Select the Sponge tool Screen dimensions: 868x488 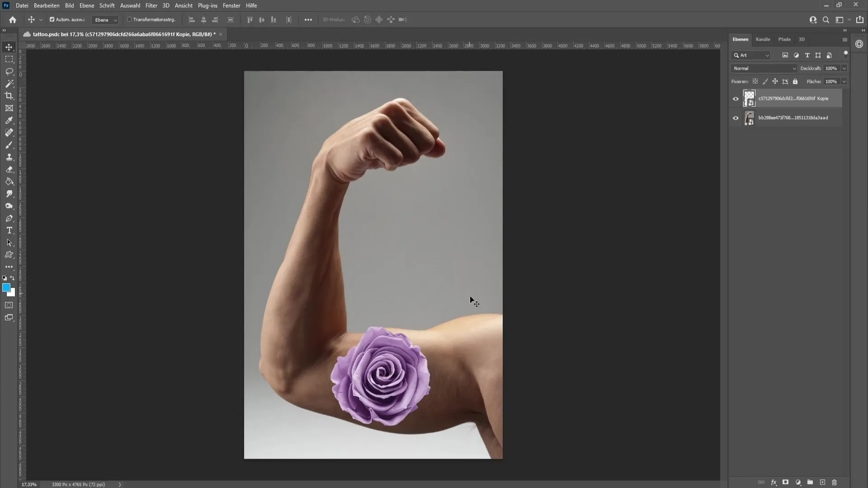(9, 206)
